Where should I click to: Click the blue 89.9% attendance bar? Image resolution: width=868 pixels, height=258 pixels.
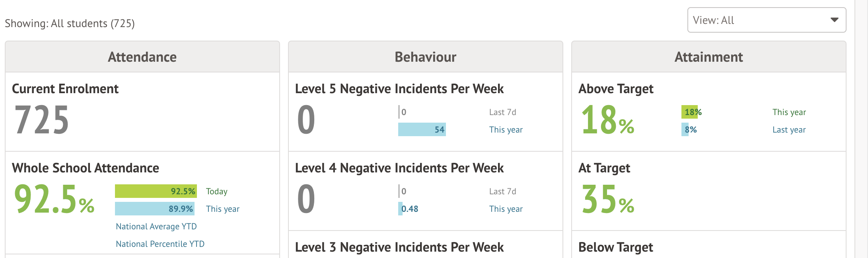coord(154,209)
